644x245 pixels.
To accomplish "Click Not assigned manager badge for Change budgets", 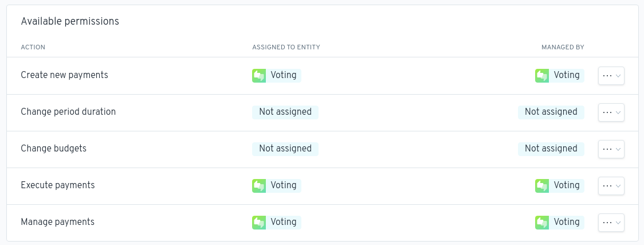I will tap(551, 149).
